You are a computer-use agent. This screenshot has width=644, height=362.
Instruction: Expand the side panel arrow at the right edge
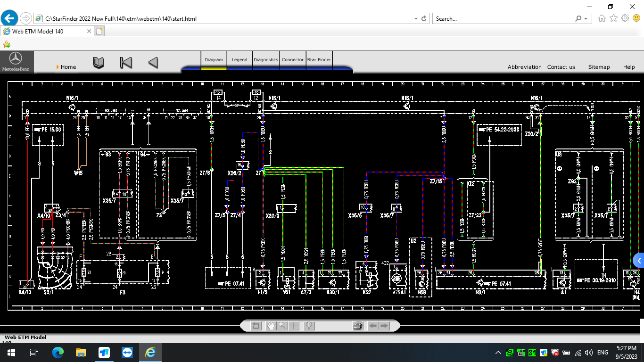click(639, 261)
